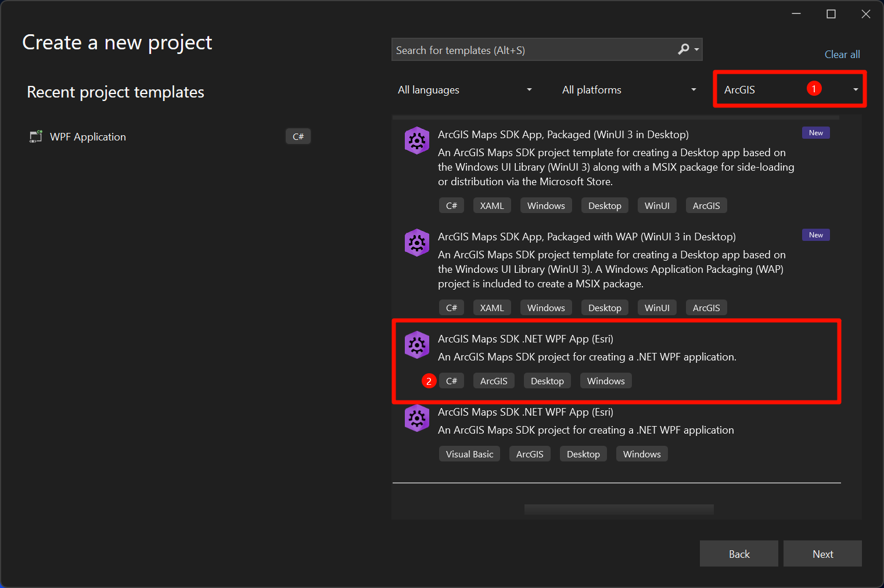Image resolution: width=884 pixels, height=588 pixels.
Task: Select the C# ArcGIS Maps SDK .NET WPF App description
Action: click(587, 357)
